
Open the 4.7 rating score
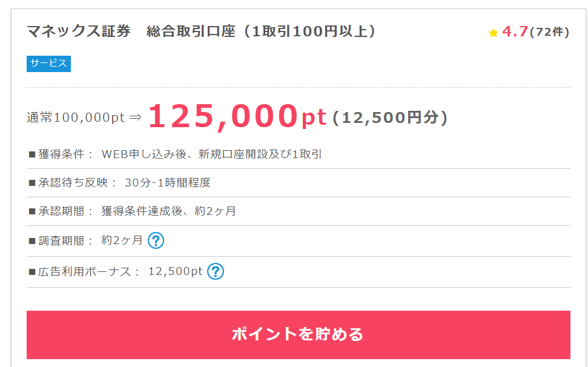pos(515,31)
